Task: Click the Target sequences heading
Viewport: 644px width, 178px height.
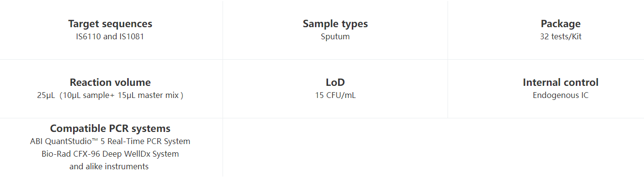Action: tap(110, 24)
